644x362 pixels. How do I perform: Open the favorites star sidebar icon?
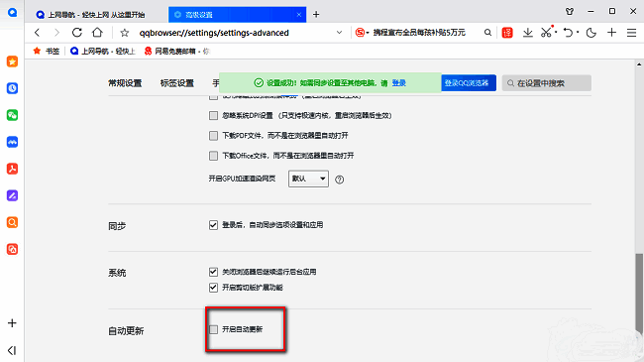click(12, 61)
